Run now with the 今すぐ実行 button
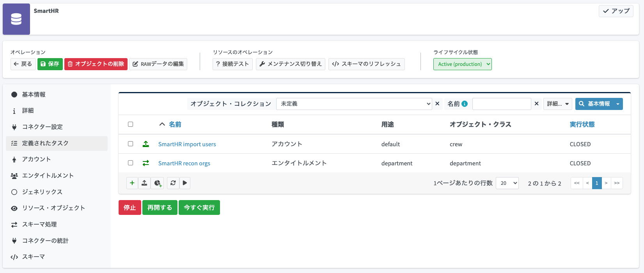Image resolution: width=644 pixels, height=273 pixels. [199, 207]
